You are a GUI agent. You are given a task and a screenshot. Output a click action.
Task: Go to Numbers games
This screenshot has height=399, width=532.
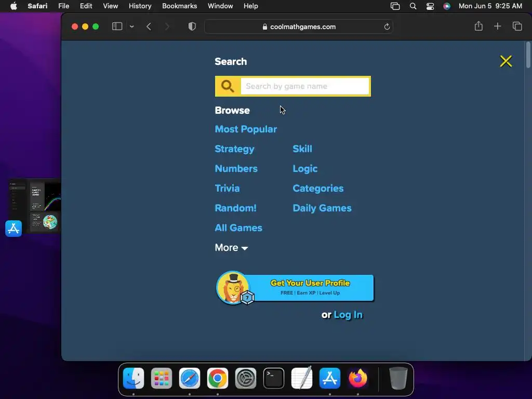(x=236, y=169)
